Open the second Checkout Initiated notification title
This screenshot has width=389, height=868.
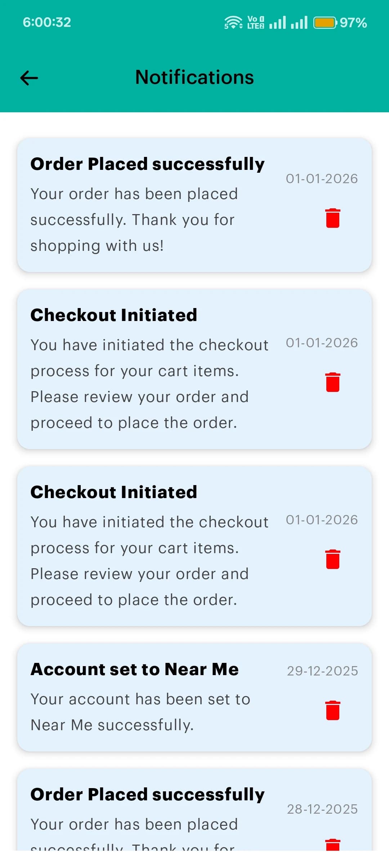click(x=114, y=492)
